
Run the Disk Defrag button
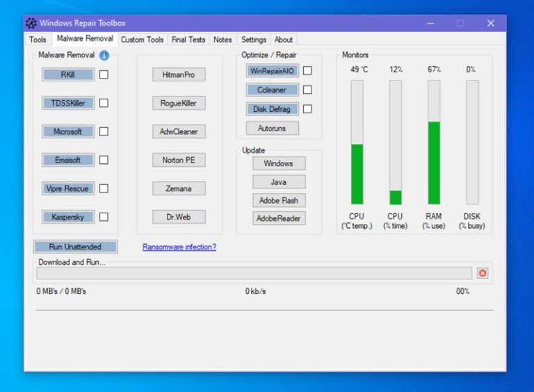[x=273, y=109]
